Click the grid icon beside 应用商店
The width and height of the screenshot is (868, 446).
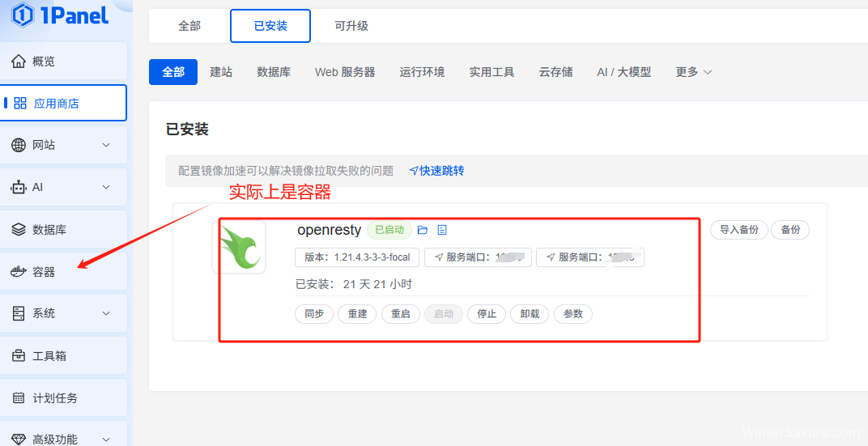[x=20, y=103]
